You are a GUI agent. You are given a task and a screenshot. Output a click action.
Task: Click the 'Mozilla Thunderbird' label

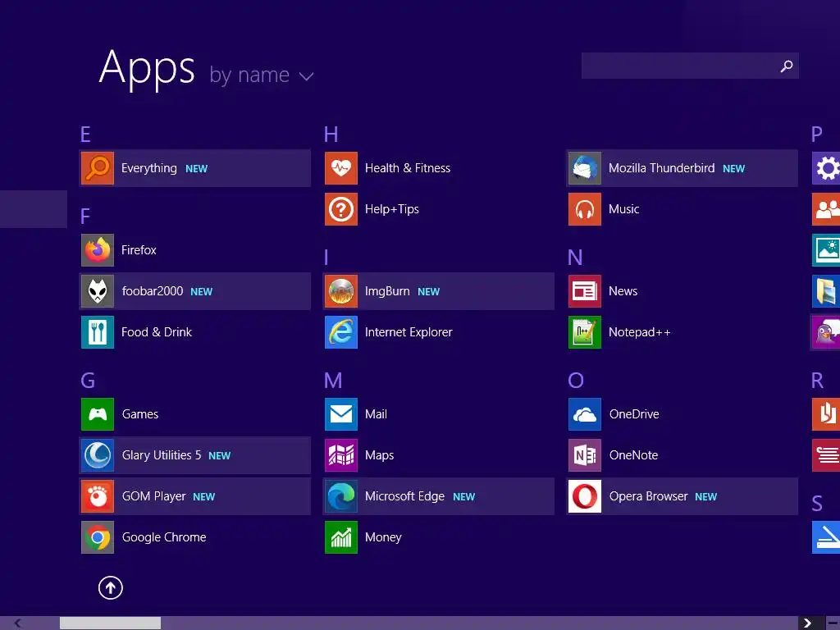[x=662, y=168]
